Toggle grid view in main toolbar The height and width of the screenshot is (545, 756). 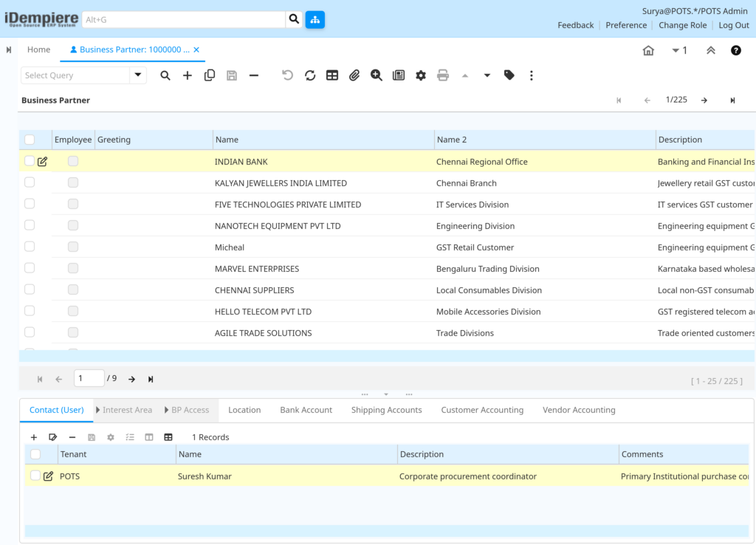[x=332, y=75]
